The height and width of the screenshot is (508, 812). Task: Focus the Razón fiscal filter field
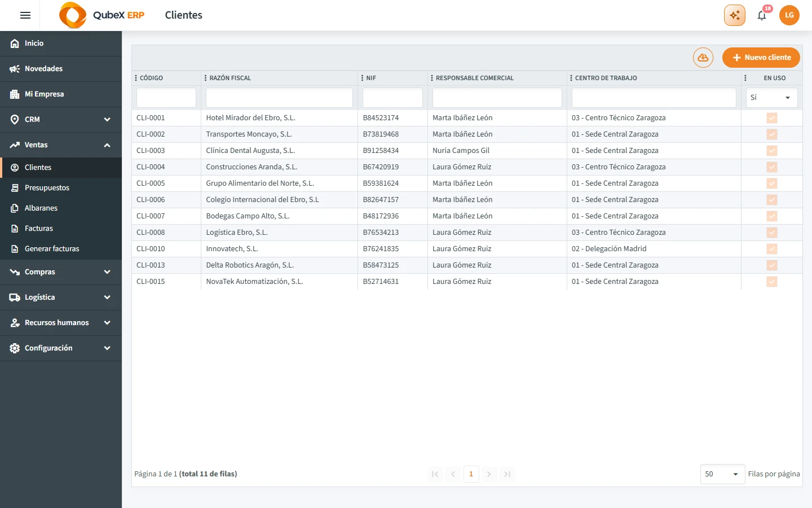[279, 98]
